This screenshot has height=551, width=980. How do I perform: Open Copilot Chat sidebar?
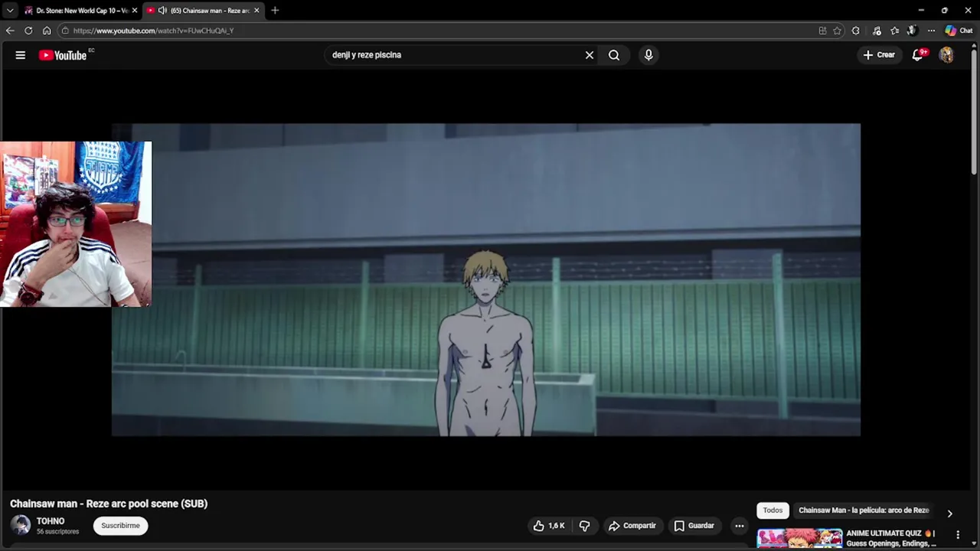pyautogui.click(x=959, y=31)
